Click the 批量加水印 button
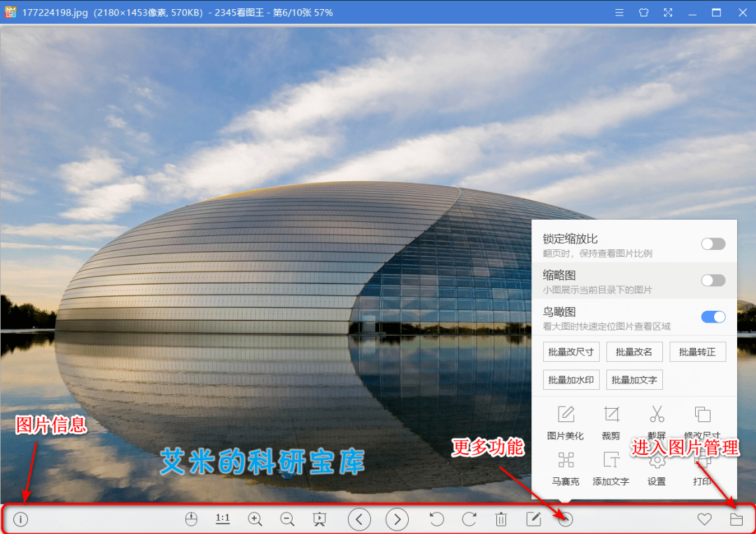 point(571,380)
